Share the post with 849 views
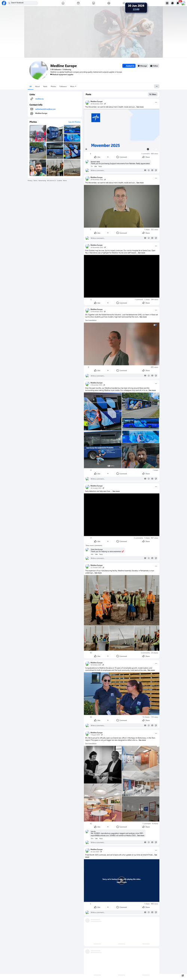The width and height of the screenshot is (187, 980). pos(146,157)
